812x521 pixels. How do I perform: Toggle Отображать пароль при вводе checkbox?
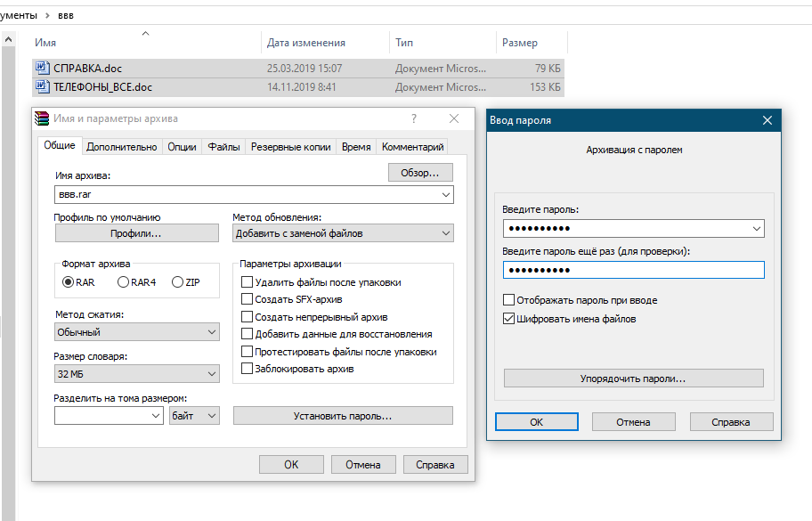[509, 300]
